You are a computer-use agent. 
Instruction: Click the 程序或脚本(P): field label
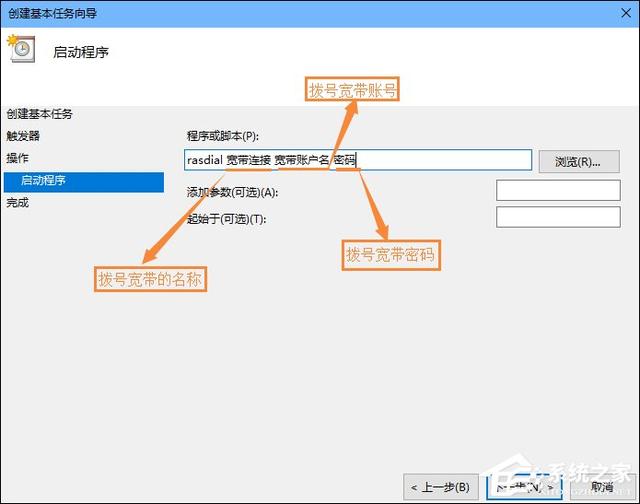pos(222,136)
